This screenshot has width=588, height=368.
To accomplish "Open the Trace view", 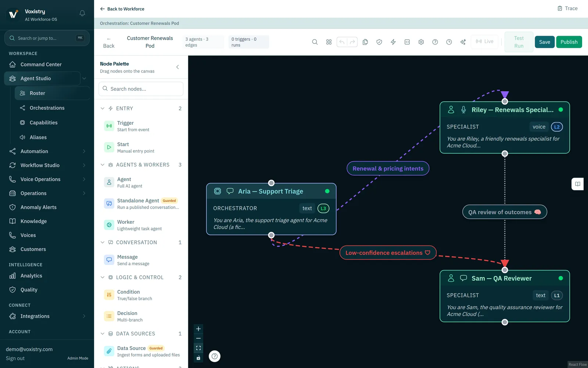I will coord(567,8).
